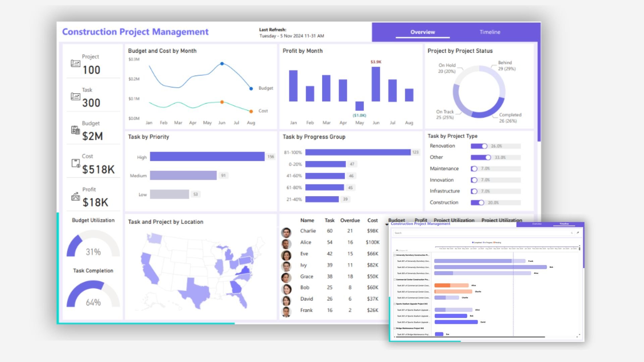Collapse the University Dormitory Construction group

[394, 255]
